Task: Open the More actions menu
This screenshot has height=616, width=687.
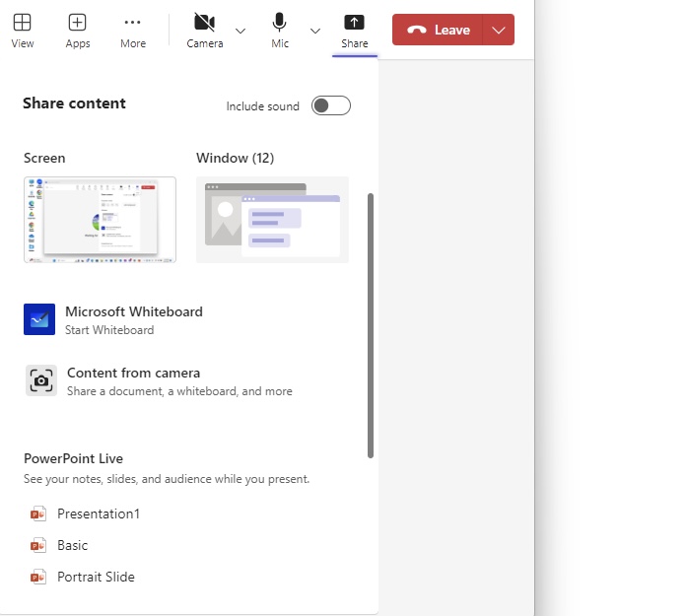Action: pyautogui.click(x=133, y=31)
